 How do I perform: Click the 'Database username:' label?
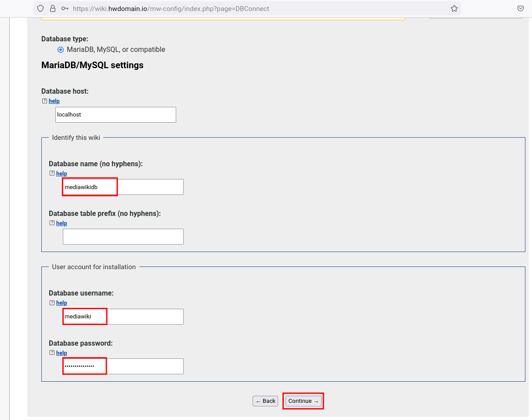point(81,293)
